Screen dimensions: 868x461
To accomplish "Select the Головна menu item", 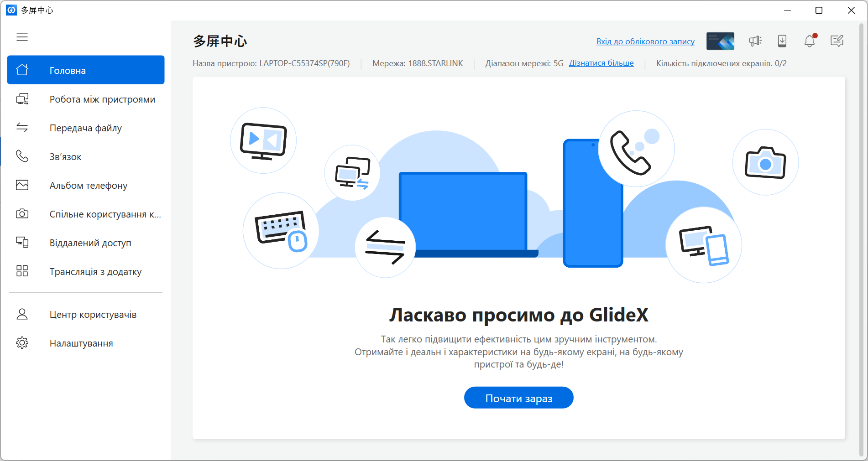I will [86, 70].
